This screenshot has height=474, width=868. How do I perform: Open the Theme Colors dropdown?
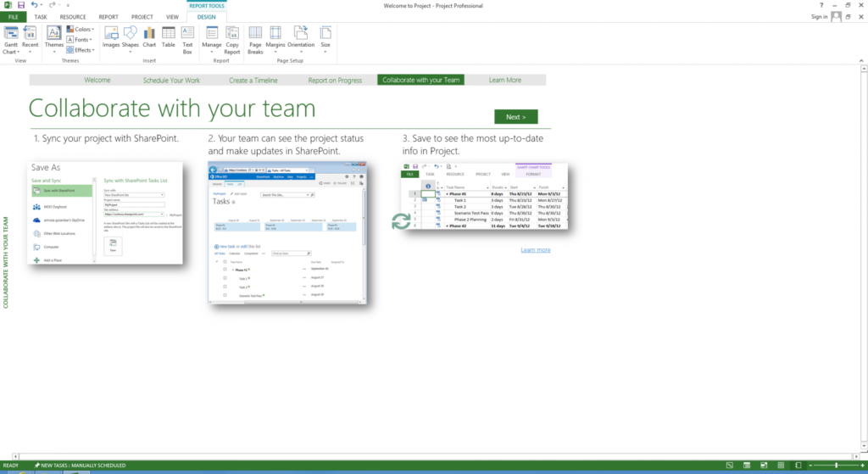[81, 29]
